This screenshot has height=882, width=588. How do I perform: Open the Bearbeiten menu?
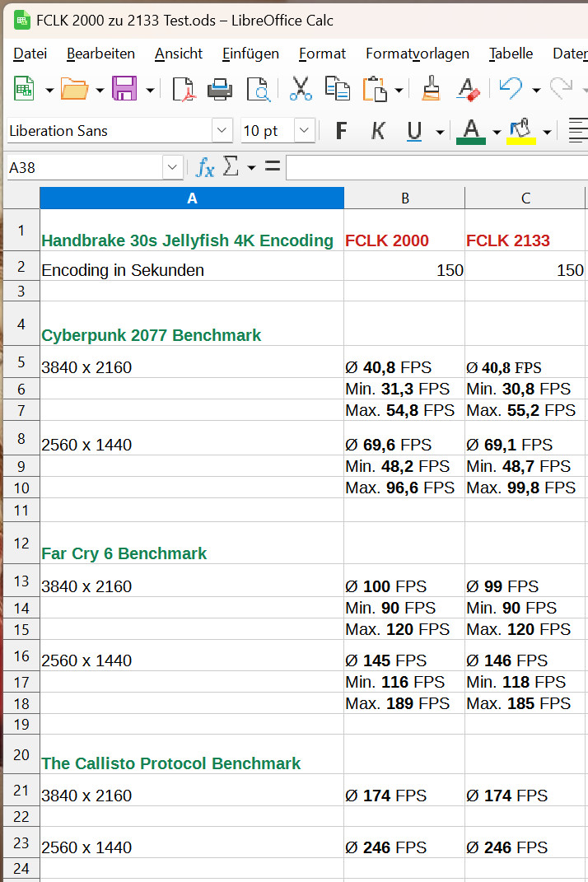pyautogui.click(x=100, y=54)
